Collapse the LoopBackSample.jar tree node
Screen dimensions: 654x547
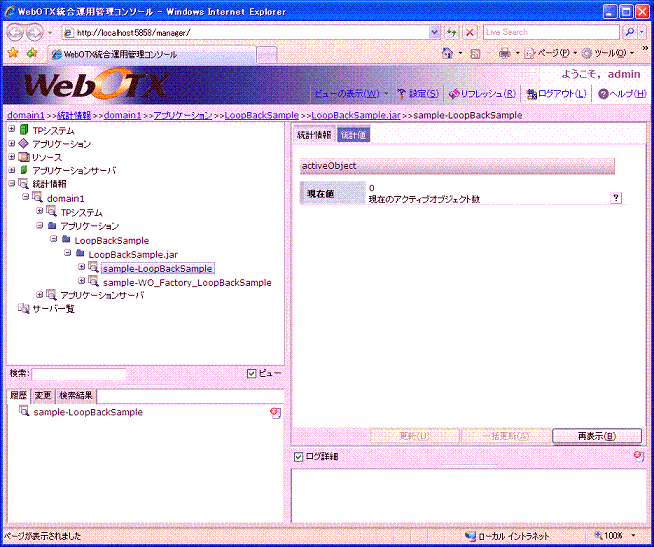pyautogui.click(x=68, y=254)
